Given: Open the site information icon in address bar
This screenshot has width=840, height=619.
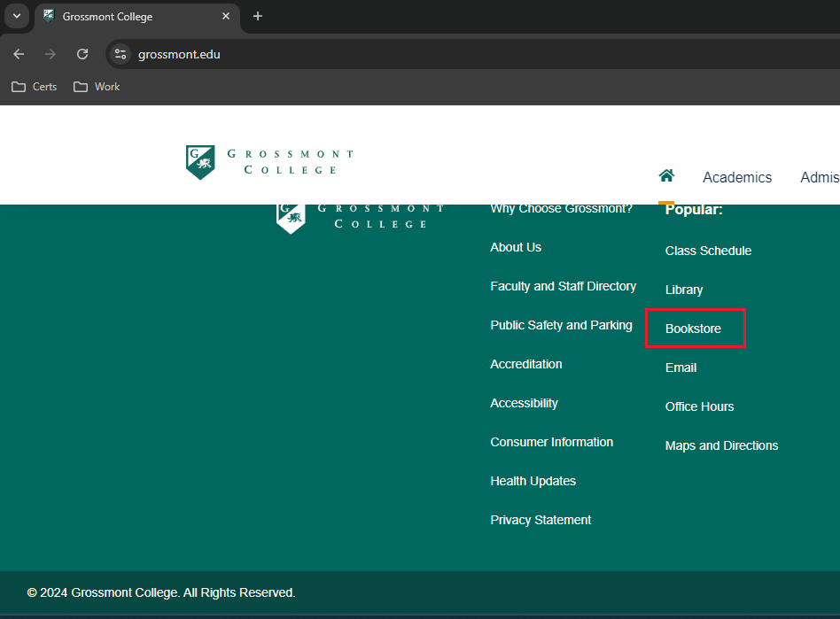Looking at the screenshot, I should pyautogui.click(x=121, y=54).
